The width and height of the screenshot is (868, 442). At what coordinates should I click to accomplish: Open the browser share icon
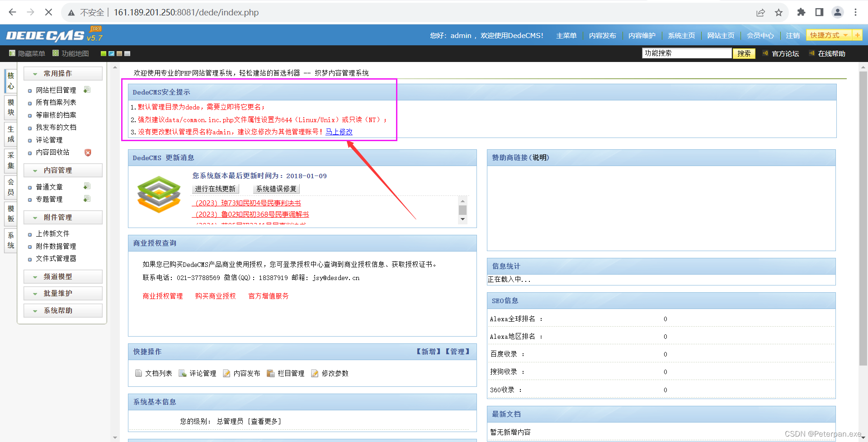(760, 12)
